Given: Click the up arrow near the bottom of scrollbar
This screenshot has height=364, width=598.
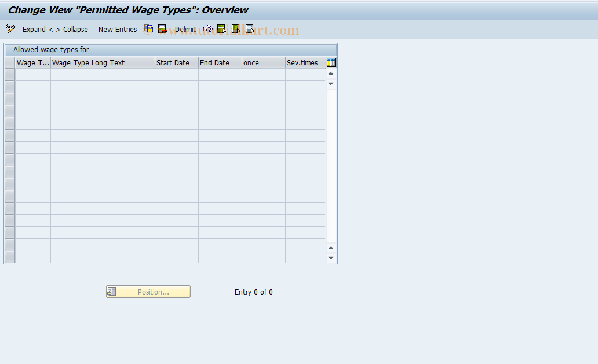Looking at the screenshot, I should point(331,248).
